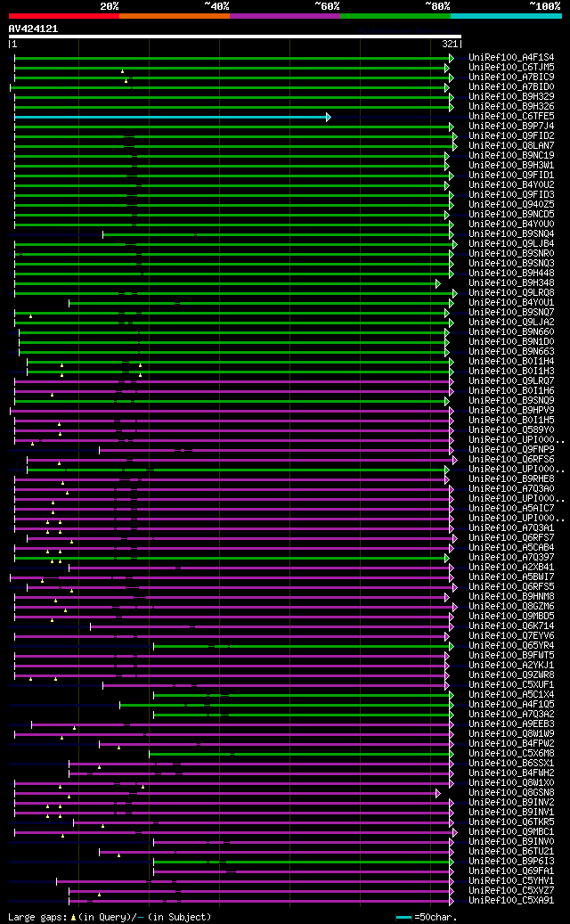Viewport: 570px width, 924px height.
Task: Open hit UniRef100_C6TJM5
Action: point(511,68)
